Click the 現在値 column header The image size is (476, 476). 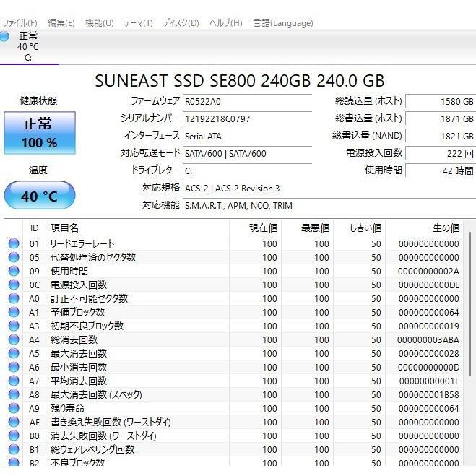[x=255, y=228]
